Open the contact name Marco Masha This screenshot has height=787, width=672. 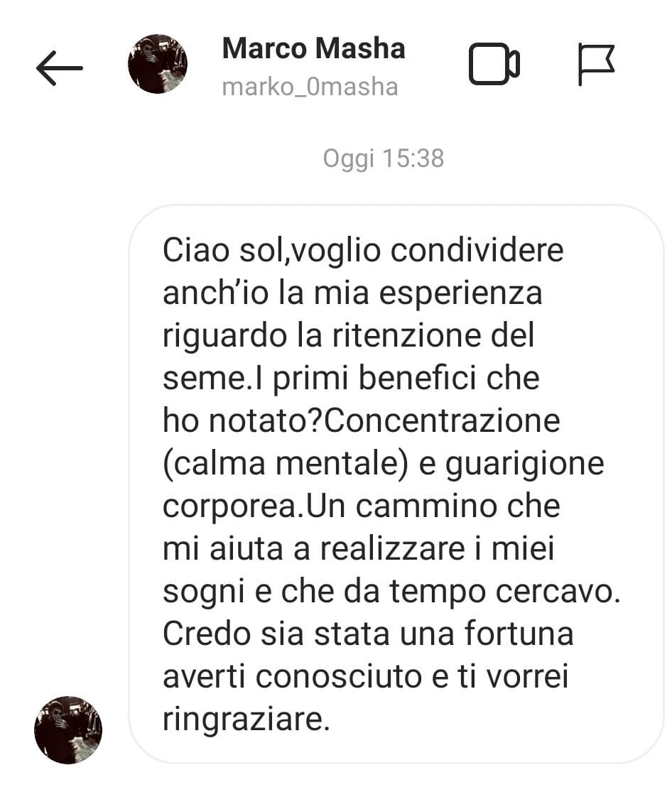(314, 48)
